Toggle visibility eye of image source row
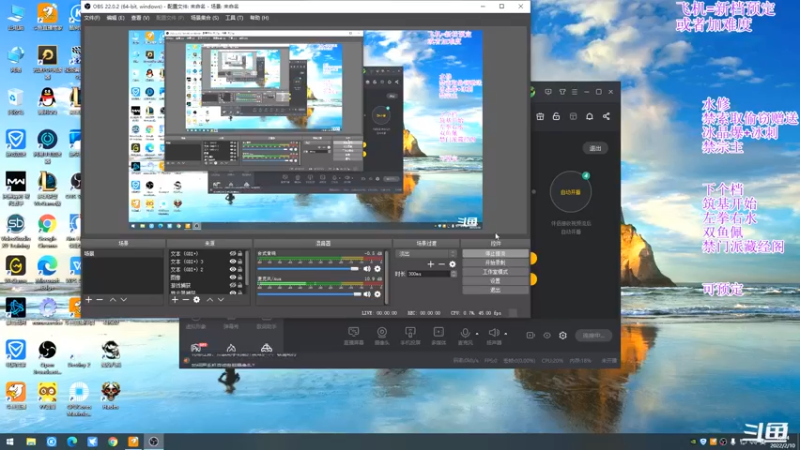The width and height of the screenshot is (800, 450). pos(233,277)
